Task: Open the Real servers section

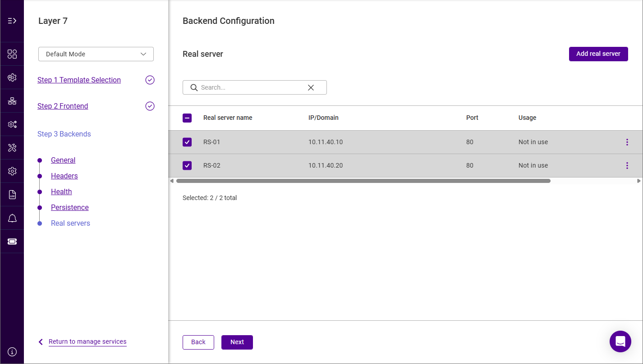Action: click(x=70, y=223)
